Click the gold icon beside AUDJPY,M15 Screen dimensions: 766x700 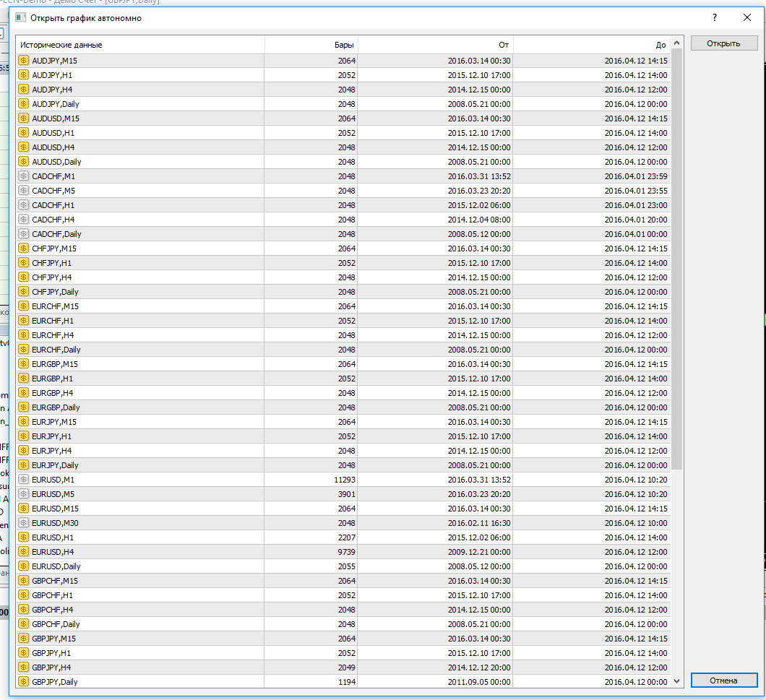(x=23, y=61)
